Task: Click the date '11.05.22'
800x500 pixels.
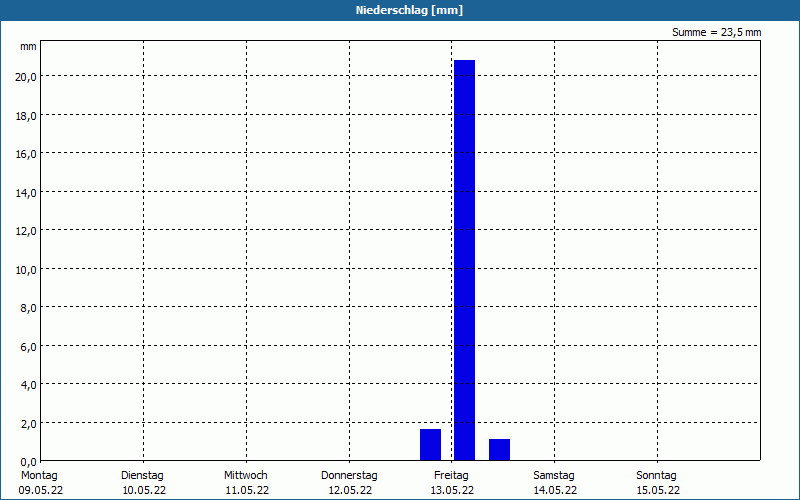Action: (x=247, y=490)
